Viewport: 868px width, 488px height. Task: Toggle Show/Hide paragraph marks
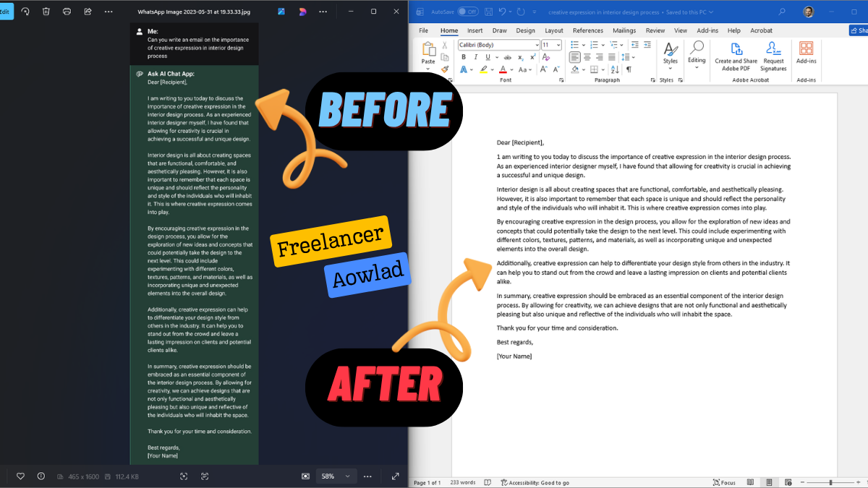[x=628, y=69]
